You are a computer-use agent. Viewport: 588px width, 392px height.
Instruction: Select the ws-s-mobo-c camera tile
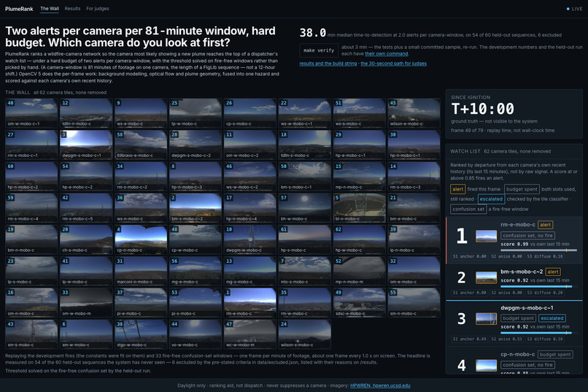coord(359,113)
